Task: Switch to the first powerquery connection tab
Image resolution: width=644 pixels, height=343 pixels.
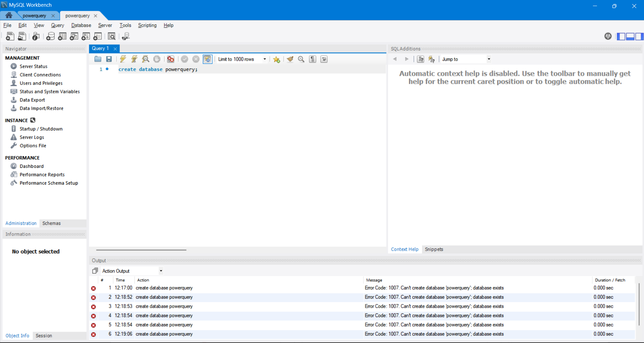Action: click(34, 16)
